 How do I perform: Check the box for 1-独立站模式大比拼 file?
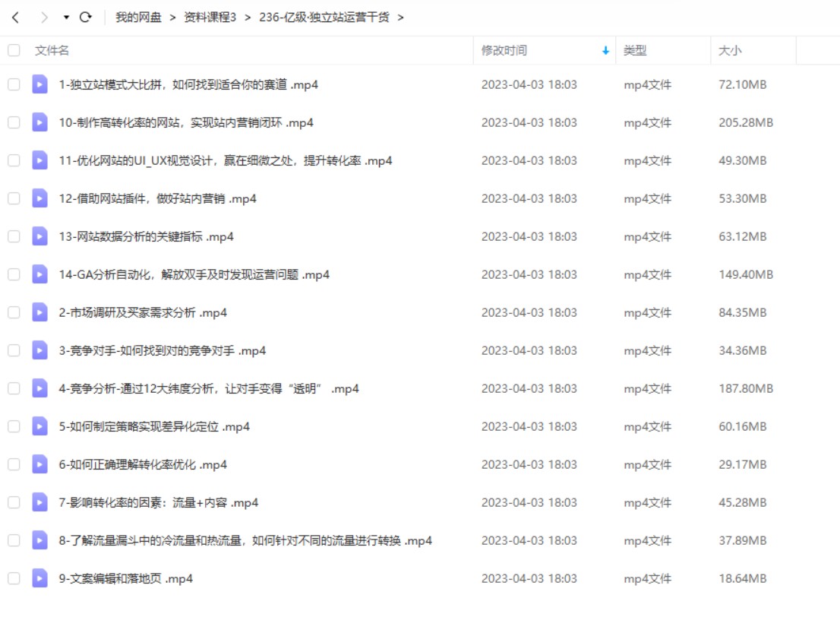click(x=14, y=84)
